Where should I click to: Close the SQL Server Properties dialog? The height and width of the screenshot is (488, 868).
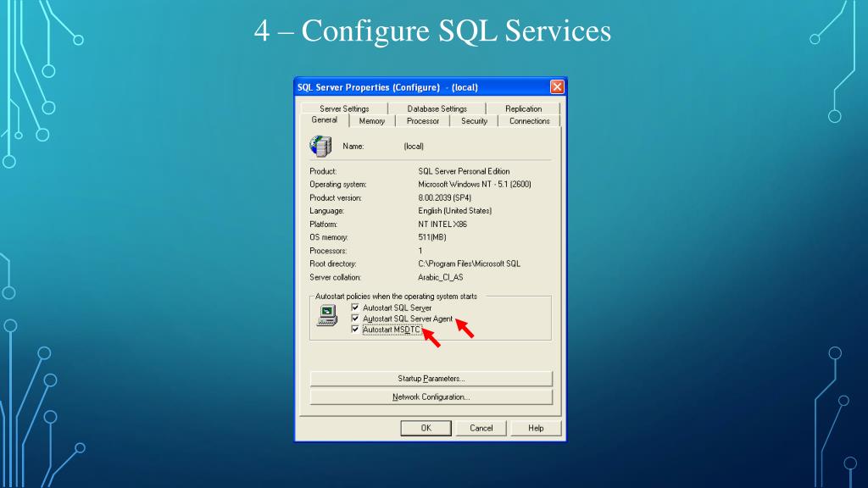coord(557,87)
